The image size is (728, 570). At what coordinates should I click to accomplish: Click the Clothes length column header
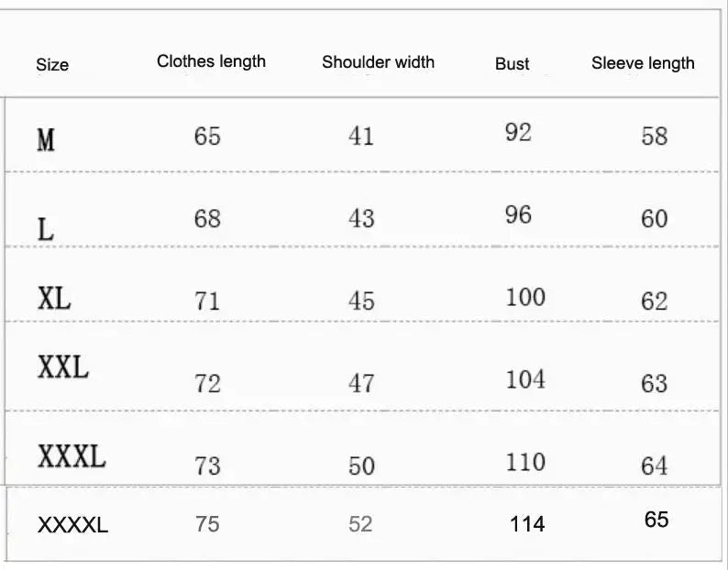(x=211, y=61)
